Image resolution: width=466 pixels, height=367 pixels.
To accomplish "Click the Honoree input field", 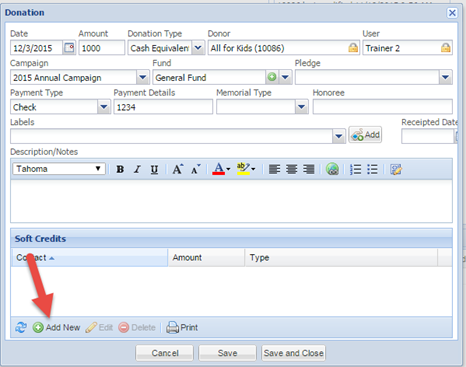I will click(x=382, y=107).
